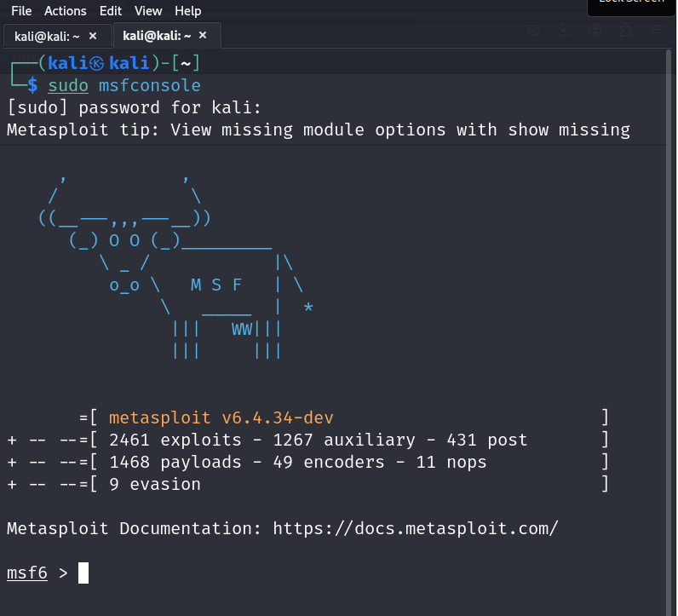678x616 pixels.
Task: Click the '1267 auxiliary' text
Action: click(x=344, y=440)
